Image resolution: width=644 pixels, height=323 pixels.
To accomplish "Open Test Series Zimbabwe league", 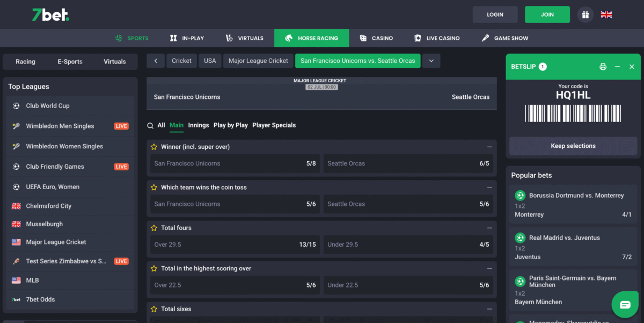I will coord(70,261).
